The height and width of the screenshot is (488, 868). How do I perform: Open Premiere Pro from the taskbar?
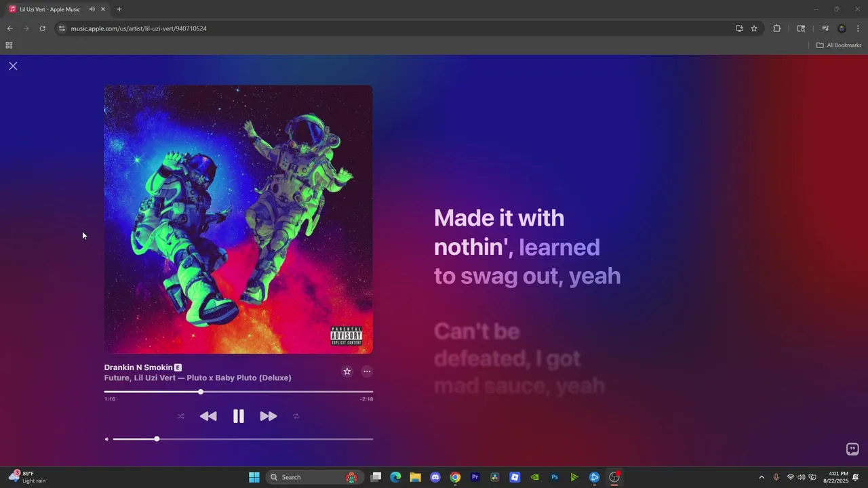coord(475,477)
